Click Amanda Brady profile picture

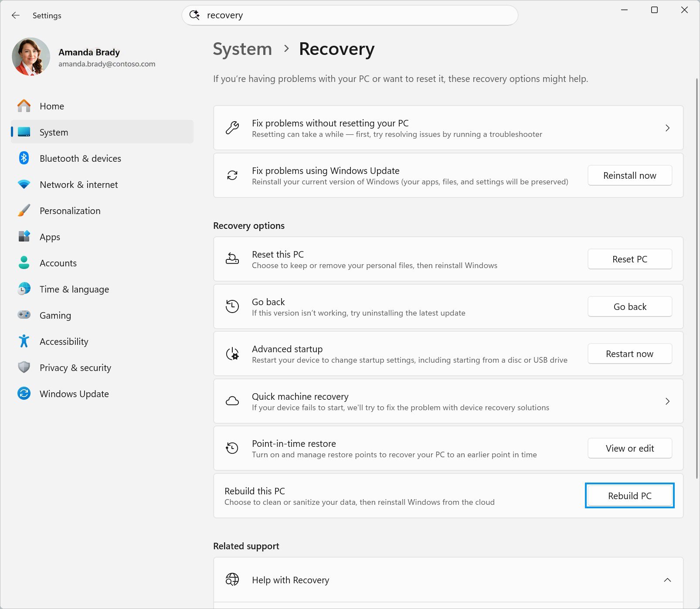coord(31,57)
